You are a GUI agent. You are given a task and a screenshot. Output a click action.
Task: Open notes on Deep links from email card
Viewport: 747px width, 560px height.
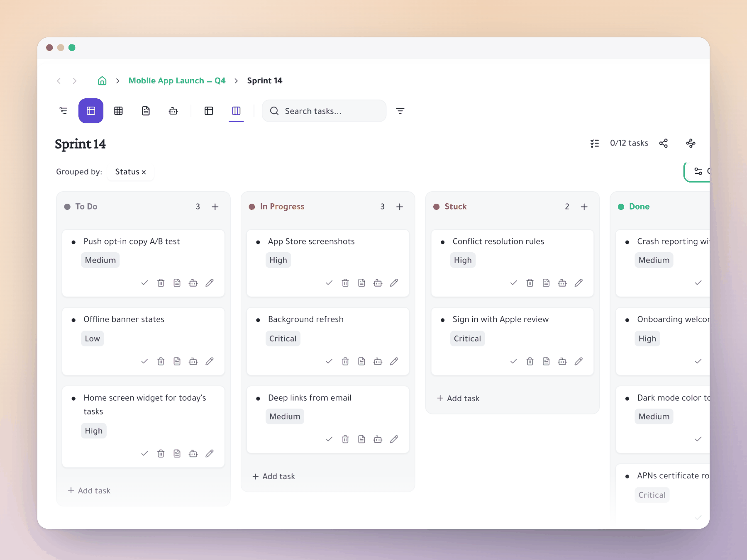(361, 439)
